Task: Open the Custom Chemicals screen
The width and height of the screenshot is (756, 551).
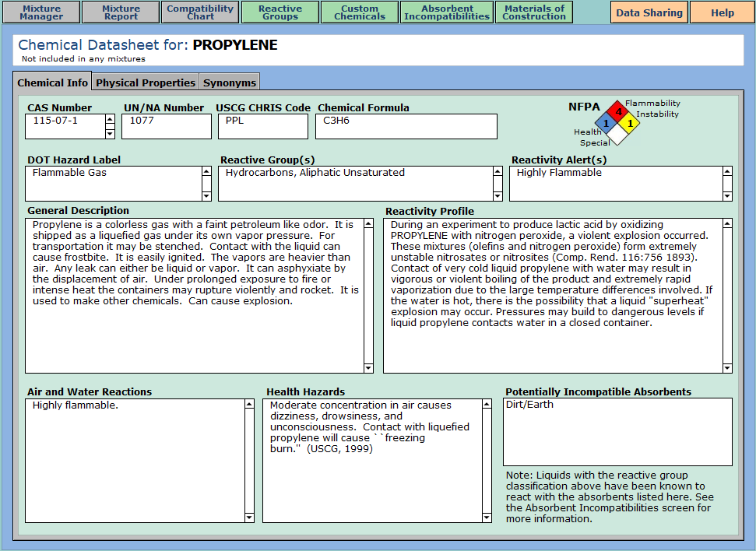Action: click(x=360, y=12)
